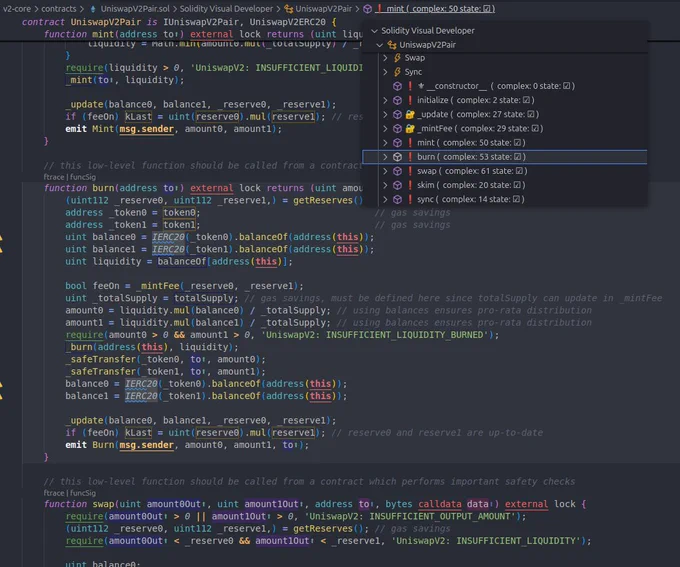Click the cube icon on the lowercase sync row
Viewport: 680px width, 567px height.
[x=397, y=200]
